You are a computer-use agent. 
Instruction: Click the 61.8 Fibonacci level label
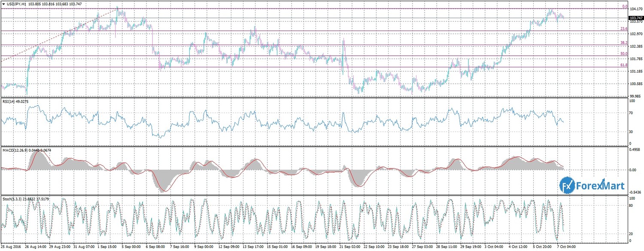pos(624,65)
